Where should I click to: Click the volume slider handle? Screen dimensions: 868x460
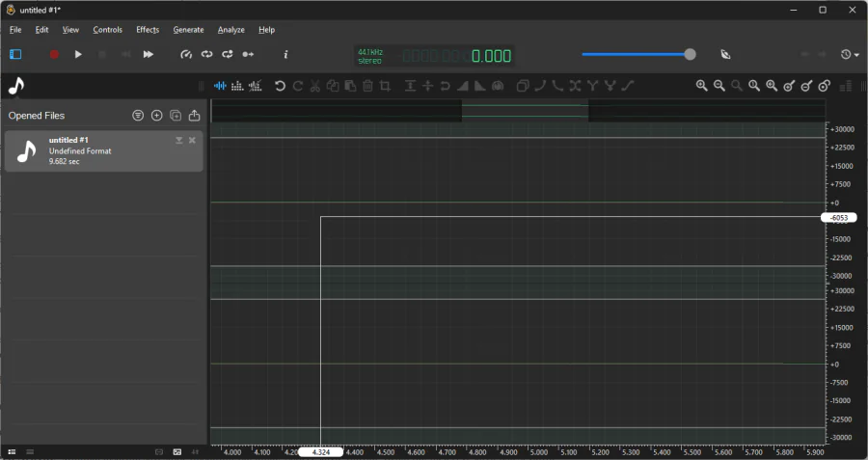pyautogui.click(x=690, y=55)
